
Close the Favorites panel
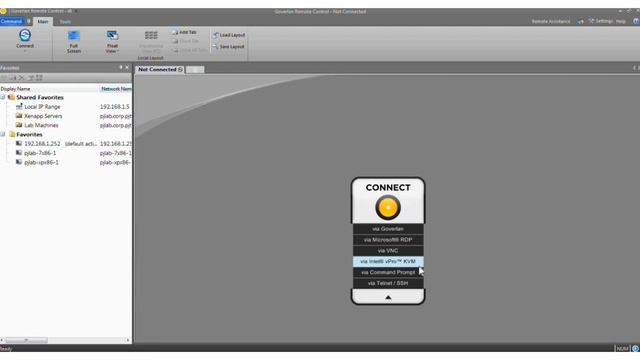click(127, 67)
